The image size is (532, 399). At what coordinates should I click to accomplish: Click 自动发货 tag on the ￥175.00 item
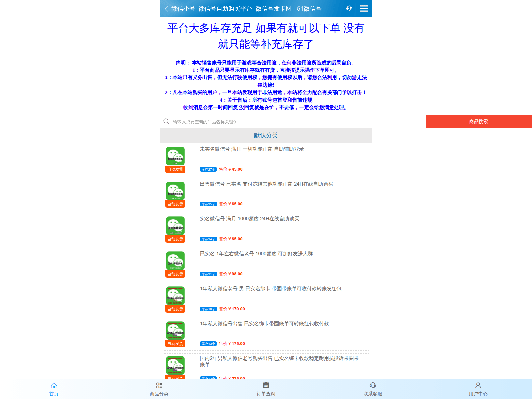point(175,344)
